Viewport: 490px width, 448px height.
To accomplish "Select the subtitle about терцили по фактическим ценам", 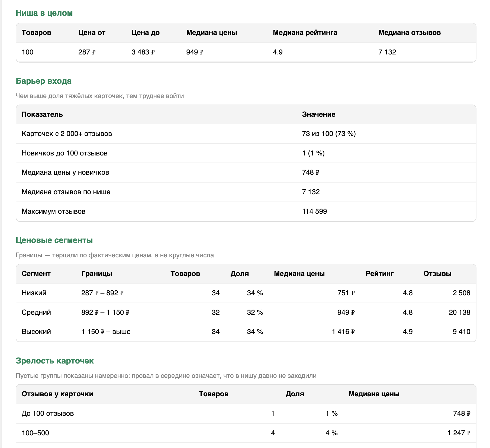I will coord(115,255).
